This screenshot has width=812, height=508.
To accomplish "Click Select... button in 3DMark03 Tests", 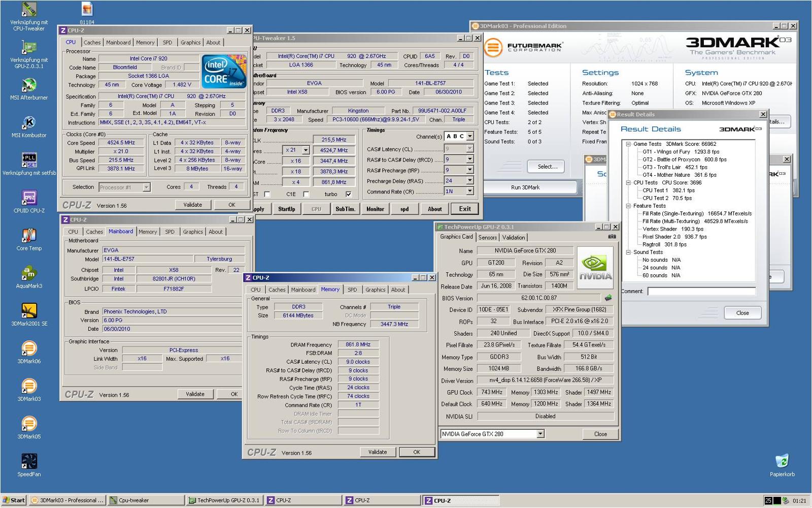I will pos(547,167).
